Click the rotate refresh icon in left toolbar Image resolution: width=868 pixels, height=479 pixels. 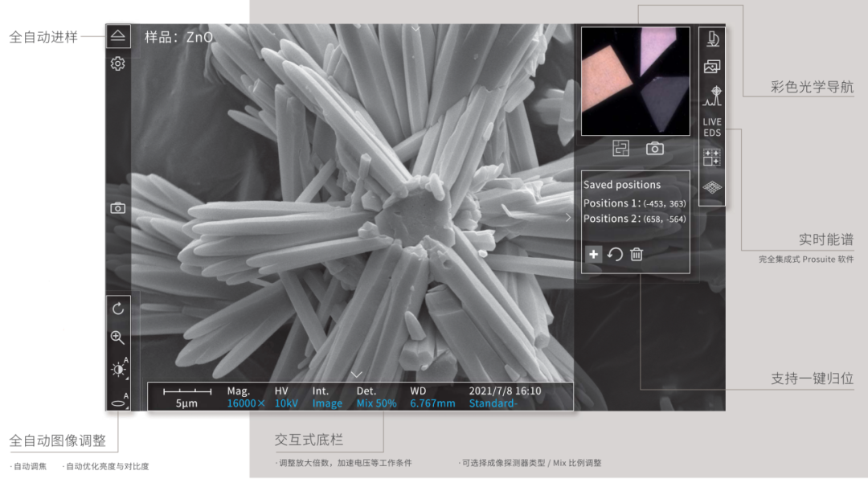tap(118, 309)
